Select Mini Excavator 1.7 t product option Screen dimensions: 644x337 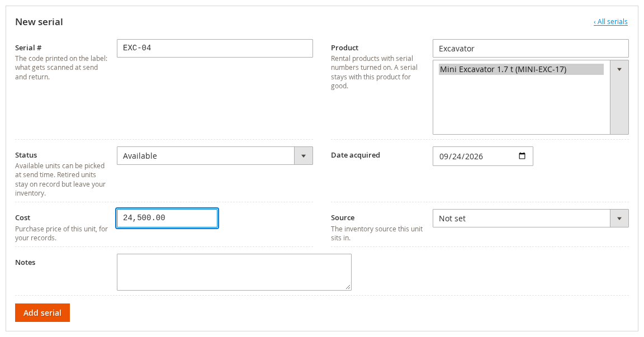click(x=521, y=69)
